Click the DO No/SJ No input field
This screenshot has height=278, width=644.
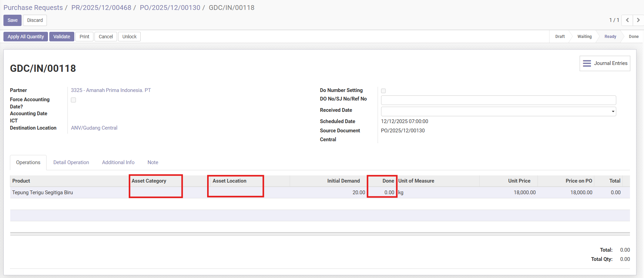(x=498, y=100)
